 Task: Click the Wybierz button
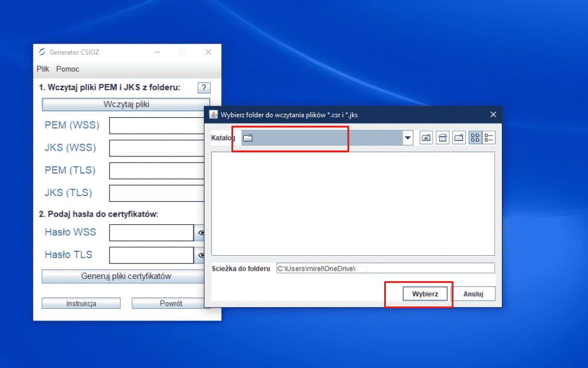coord(425,294)
